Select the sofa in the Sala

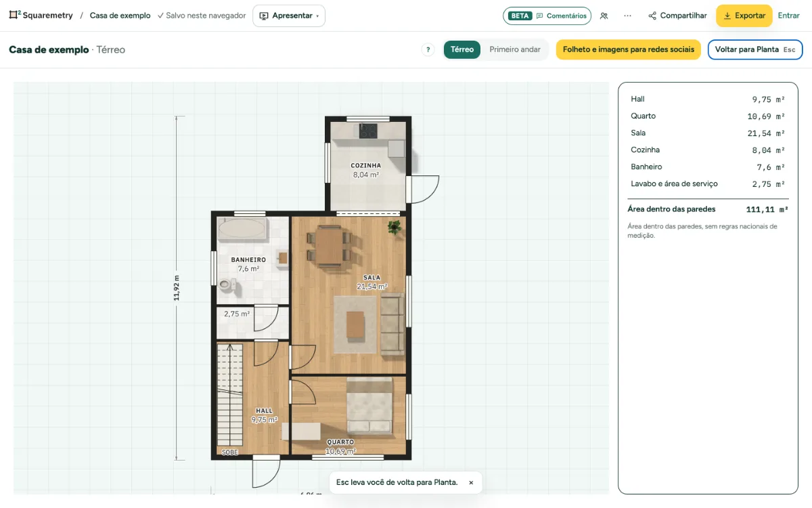point(391,324)
